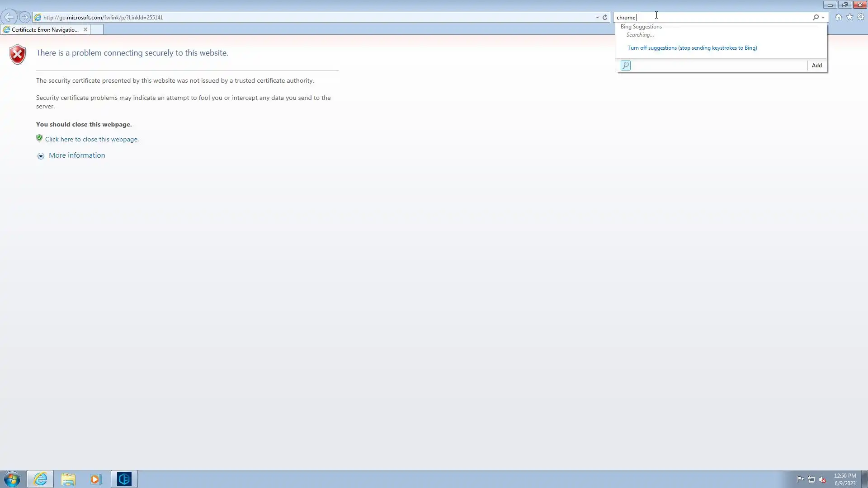This screenshot has width=868, height=488.
Task: Select the Certificate Error tab
Action: point(44,30)
